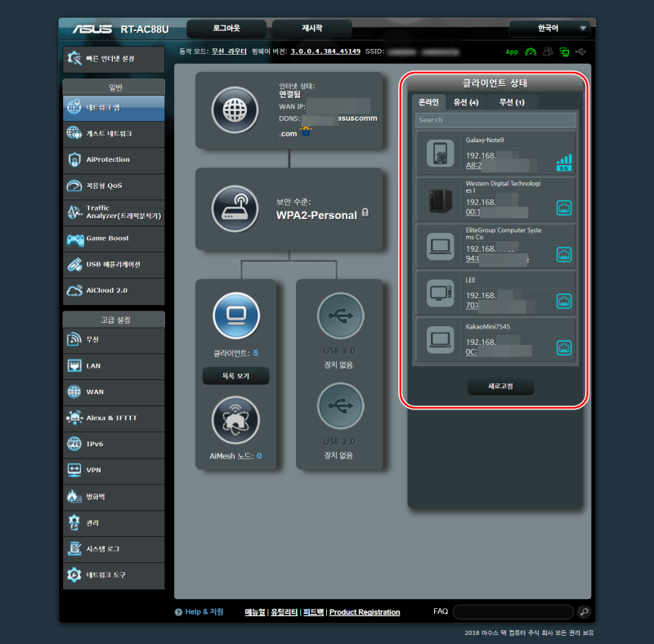
Task: Click the WPA2-Personal security level text
Action: click(316, 215)
